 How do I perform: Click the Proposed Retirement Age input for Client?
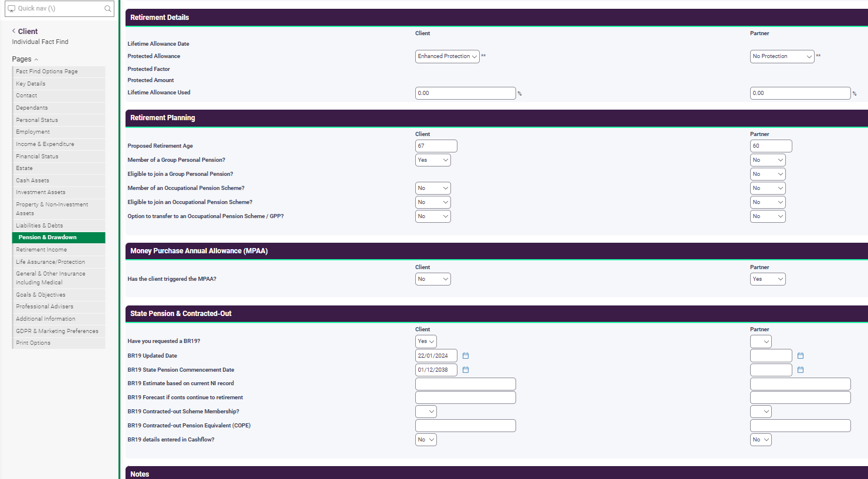436,145
